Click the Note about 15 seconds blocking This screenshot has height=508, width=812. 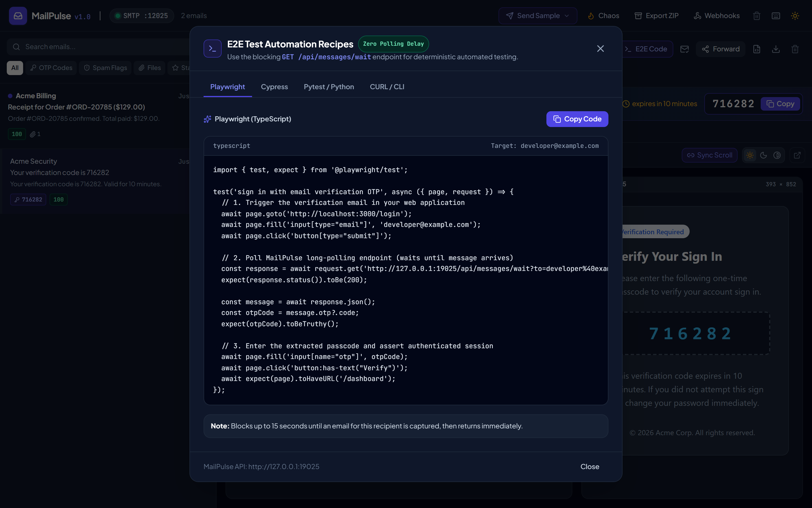click(406, 426)
